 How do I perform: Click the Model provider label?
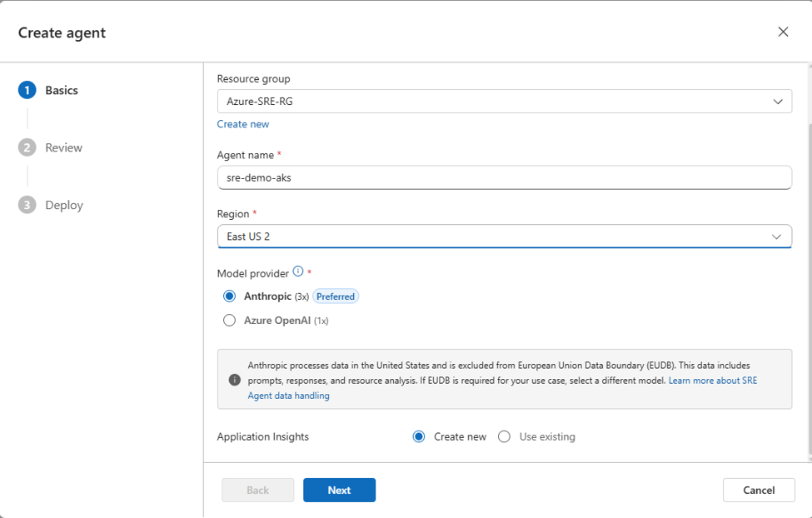[x=252, y=273]
